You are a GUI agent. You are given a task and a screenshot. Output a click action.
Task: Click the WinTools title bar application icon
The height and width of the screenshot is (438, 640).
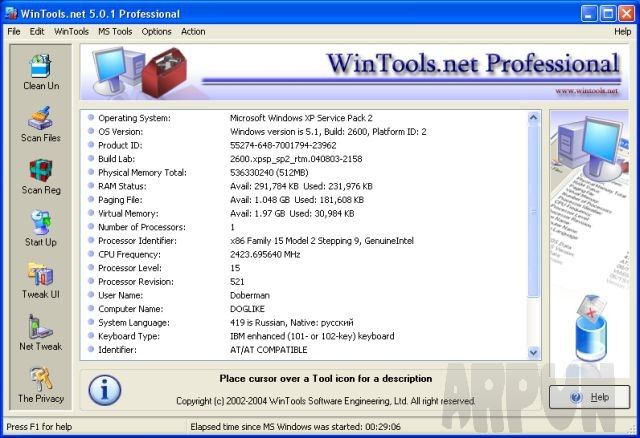[x=11, y=13]
